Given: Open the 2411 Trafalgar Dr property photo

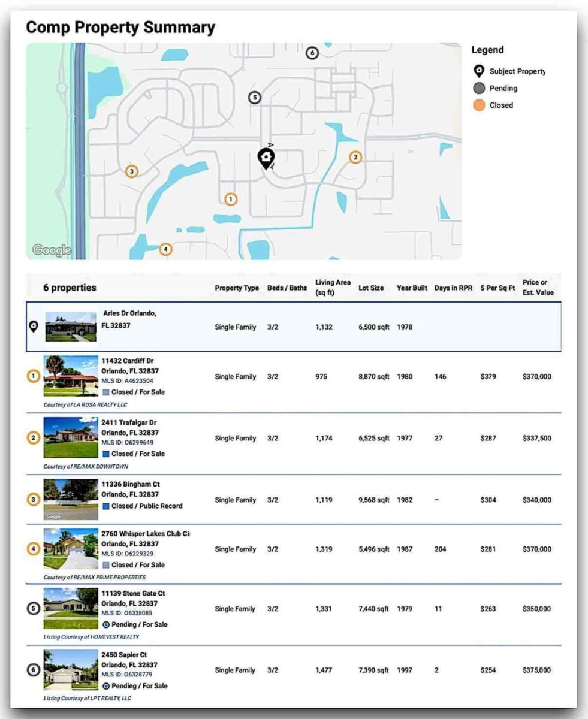Looking at the screenshot, I should click(x=71, y=437).
